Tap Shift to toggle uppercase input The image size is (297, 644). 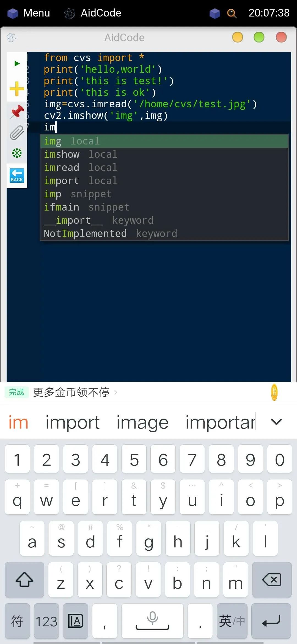(24, 580)
